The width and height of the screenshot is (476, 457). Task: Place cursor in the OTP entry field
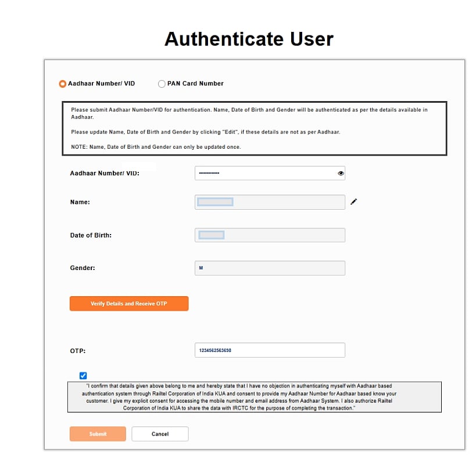coord(270,350)
